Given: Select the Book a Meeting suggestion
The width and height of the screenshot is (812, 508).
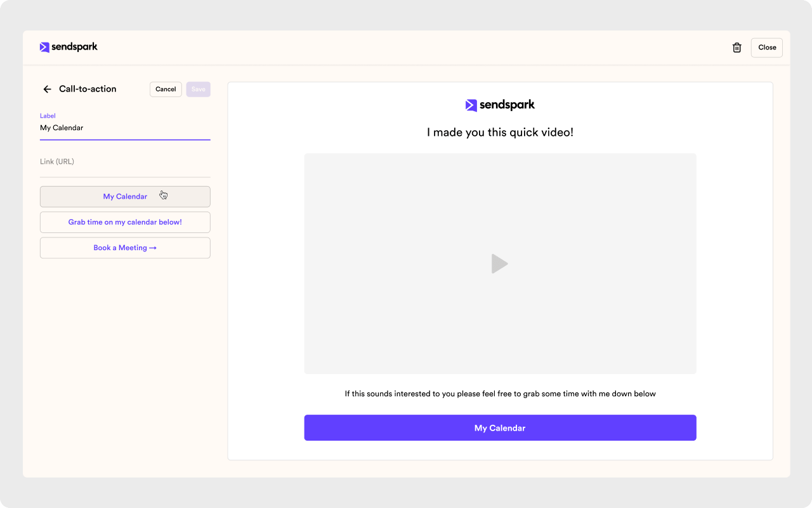Looking at the screenshot, I should tap(124, 248).
